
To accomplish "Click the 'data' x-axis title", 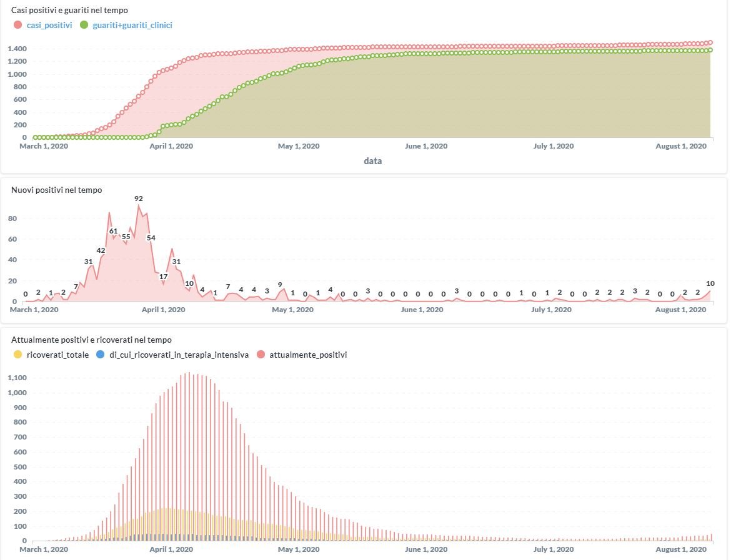I will point(373,161).
